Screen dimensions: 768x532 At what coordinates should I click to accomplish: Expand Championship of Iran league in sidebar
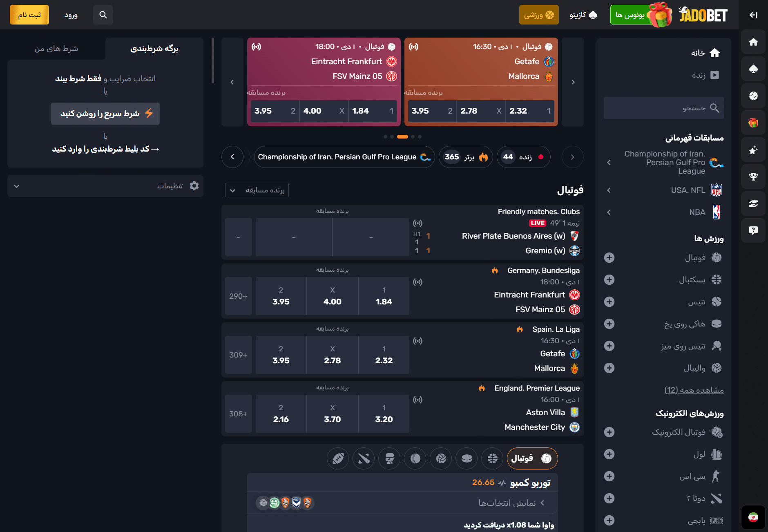(x=609, y=162)
